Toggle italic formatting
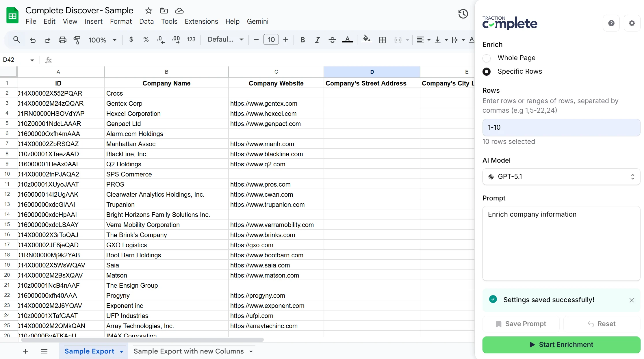The image size is (644, 359). [317, 40]
